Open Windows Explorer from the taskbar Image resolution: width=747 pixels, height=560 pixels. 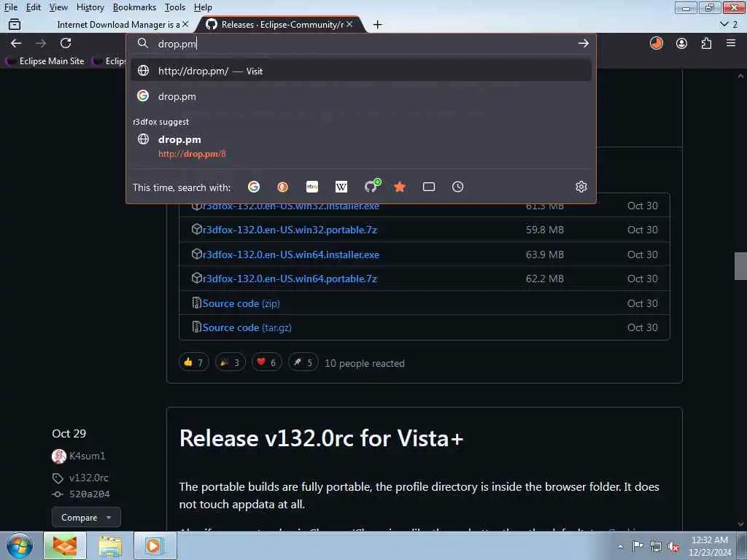point(111,545)
